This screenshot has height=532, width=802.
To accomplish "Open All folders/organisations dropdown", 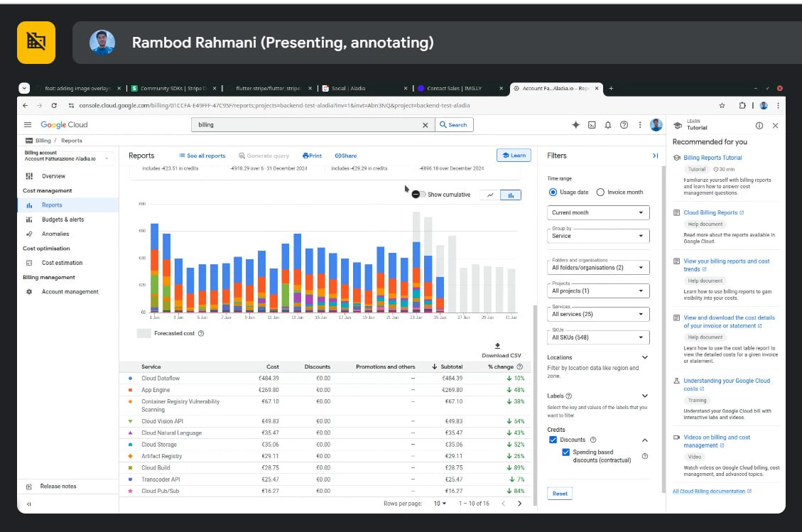I will tap(598, 268).
